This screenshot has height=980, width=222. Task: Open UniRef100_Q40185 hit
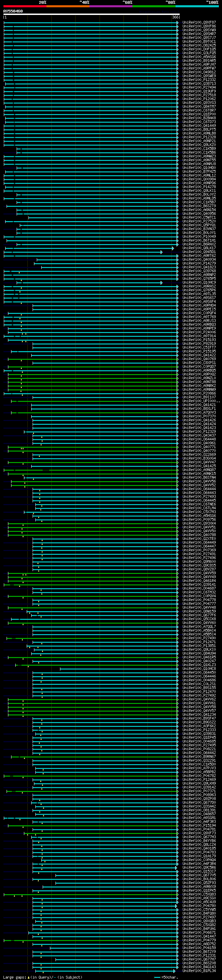pos(199,848)
